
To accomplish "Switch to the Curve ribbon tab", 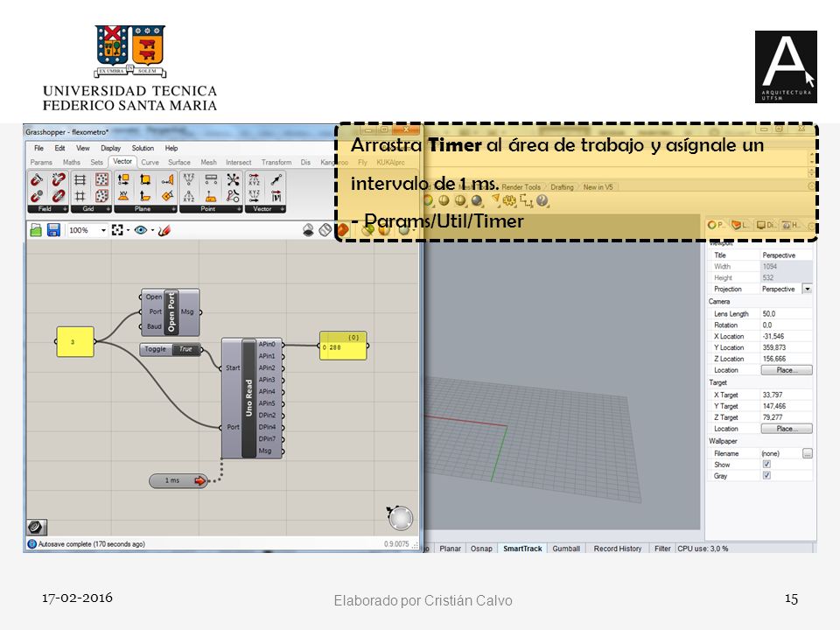I will (150, 163).
